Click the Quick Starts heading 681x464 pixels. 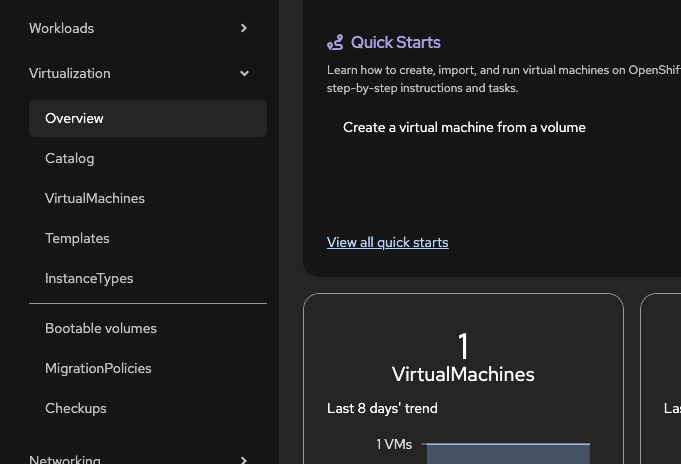tap(396, 43)
